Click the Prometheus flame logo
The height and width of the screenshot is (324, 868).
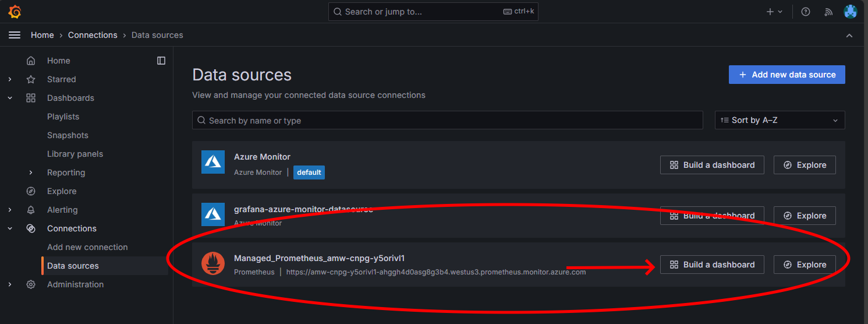(213, 263)
